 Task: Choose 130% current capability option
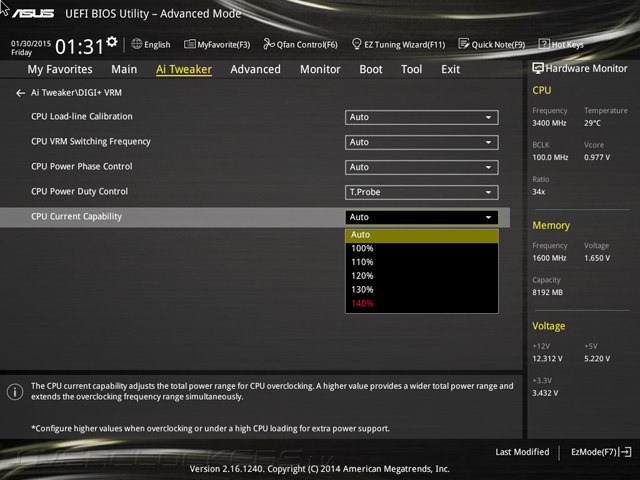click(x=422, y=290)
